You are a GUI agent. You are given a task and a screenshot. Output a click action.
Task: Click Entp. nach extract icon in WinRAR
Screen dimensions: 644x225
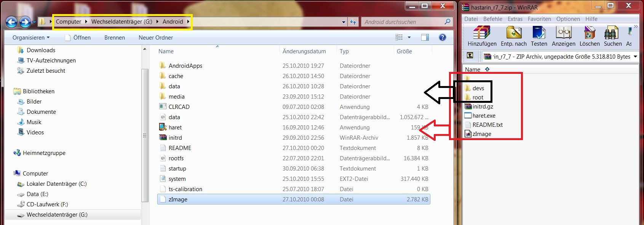(x=514, y=33)
